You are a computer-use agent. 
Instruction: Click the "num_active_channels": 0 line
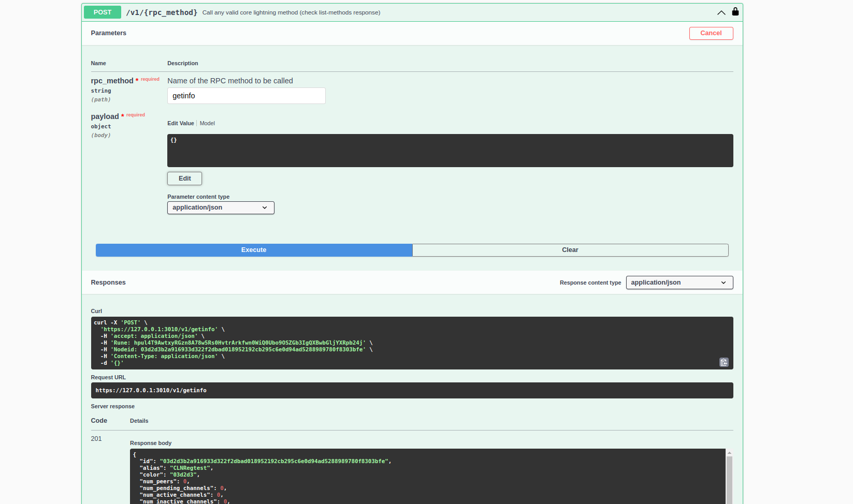(181, 495)
